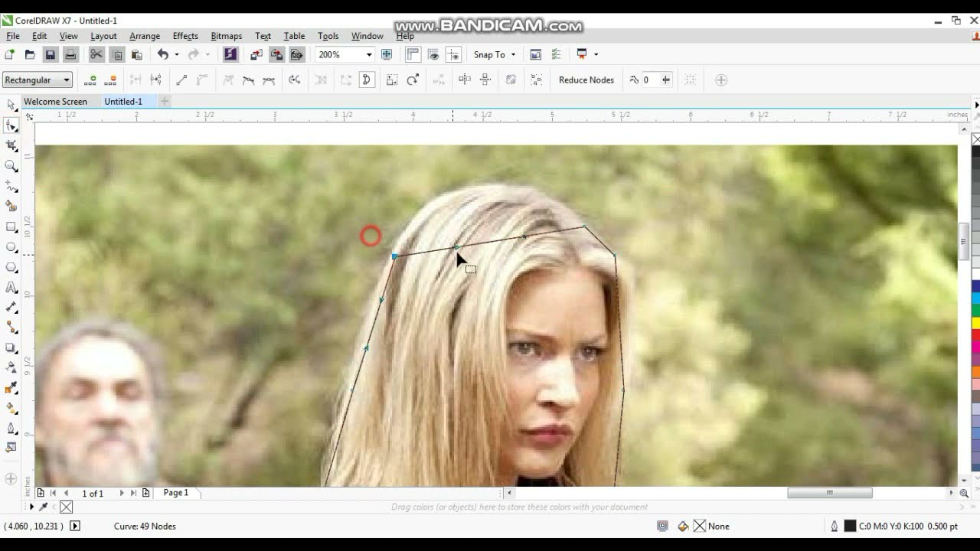Select the Rectangle tool
Viewport: 980px width, 551px height.
11,227
